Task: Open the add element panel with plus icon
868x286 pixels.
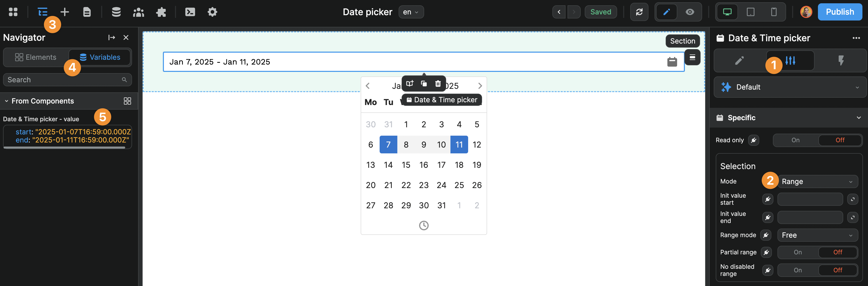Action: coord(64,12)
